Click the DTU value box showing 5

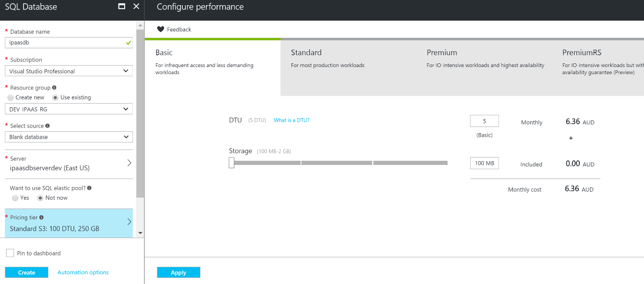point(484,121)
